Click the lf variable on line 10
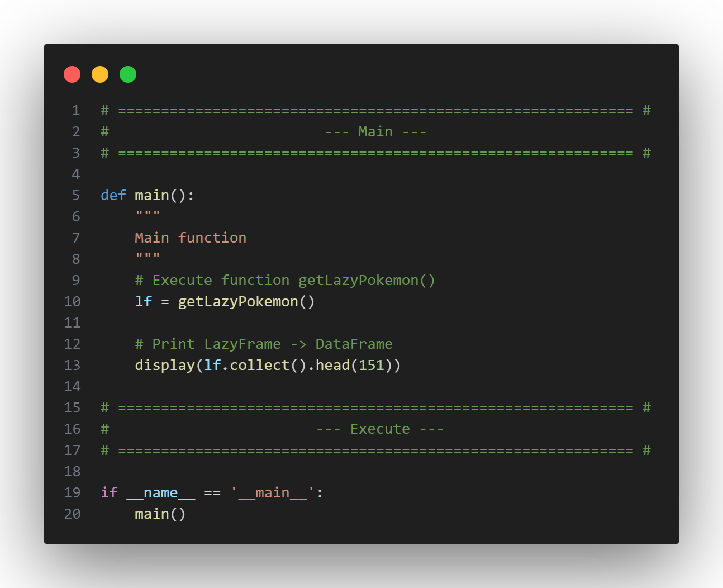Screen dimensions: 723x588 click(143, 301)
